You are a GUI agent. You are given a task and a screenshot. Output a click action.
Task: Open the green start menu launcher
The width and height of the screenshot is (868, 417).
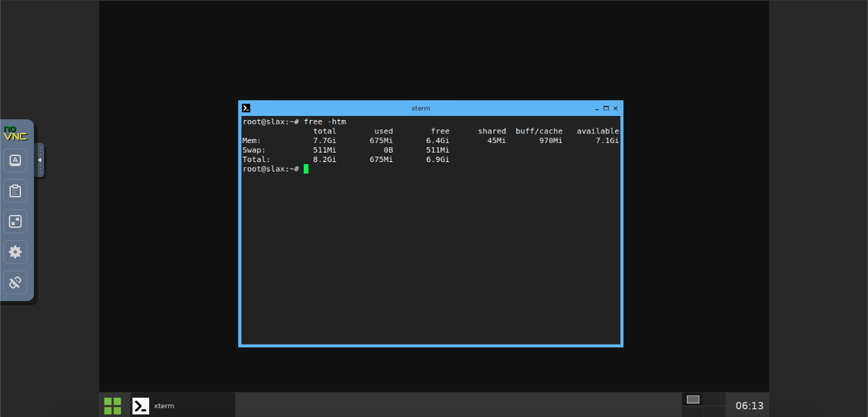tap(113, 405)
